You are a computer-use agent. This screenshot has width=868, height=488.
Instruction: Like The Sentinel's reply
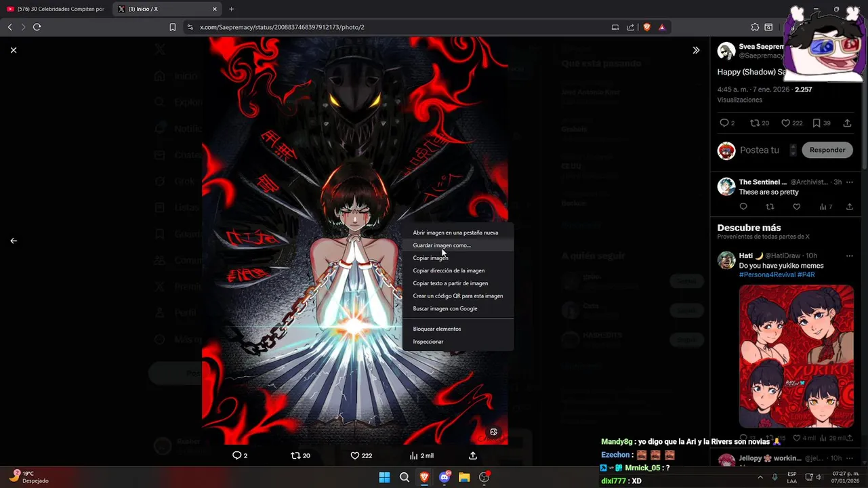[797, 207]
